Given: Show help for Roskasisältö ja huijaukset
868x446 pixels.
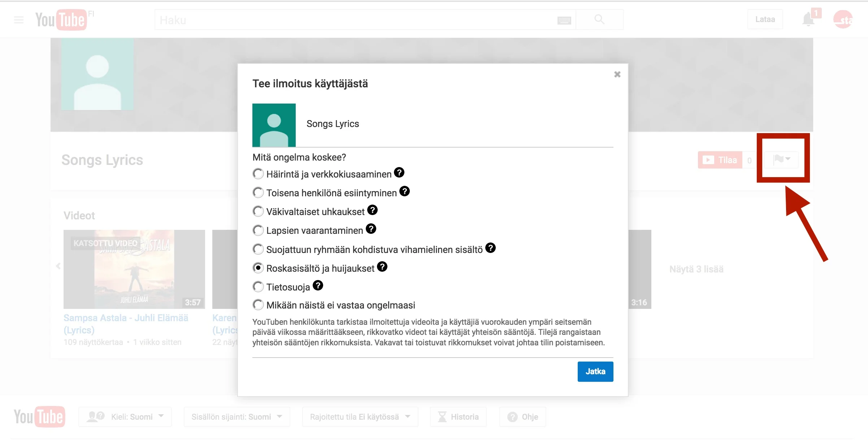Looking at the screenshot, I should click(x=382, y=267).
